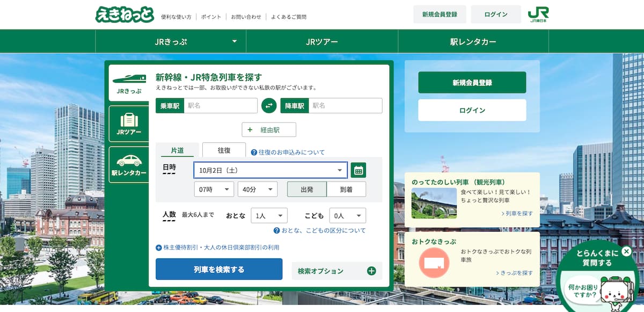The width and height of the screenshot is (644, 312).
Task: Open the こども 0人 dropdown
Action: [x=348, y=215]
